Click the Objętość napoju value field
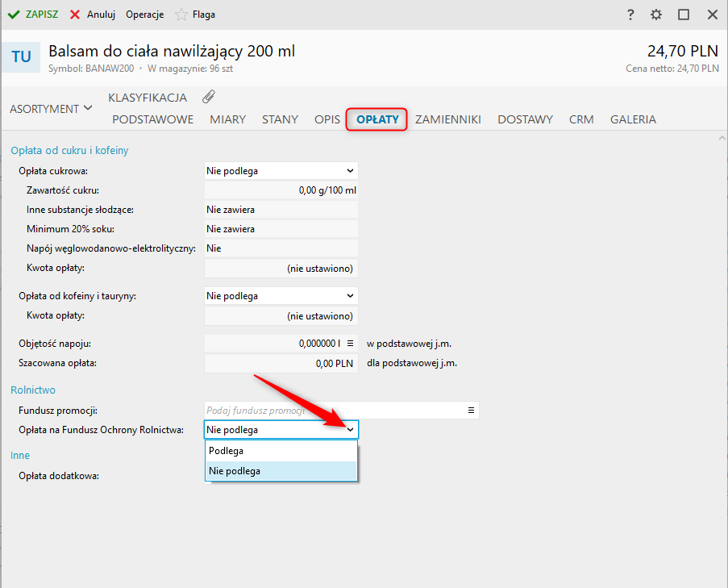728x588 pixels. point(281,344)
